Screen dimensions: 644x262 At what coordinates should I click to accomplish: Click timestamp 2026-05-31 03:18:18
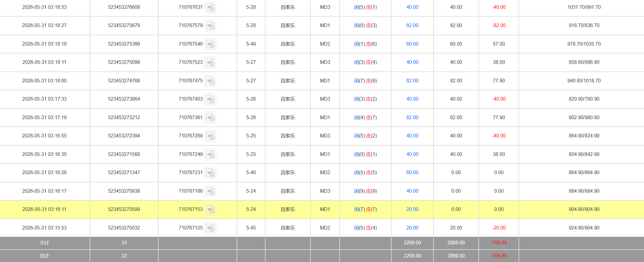[44, 44]
